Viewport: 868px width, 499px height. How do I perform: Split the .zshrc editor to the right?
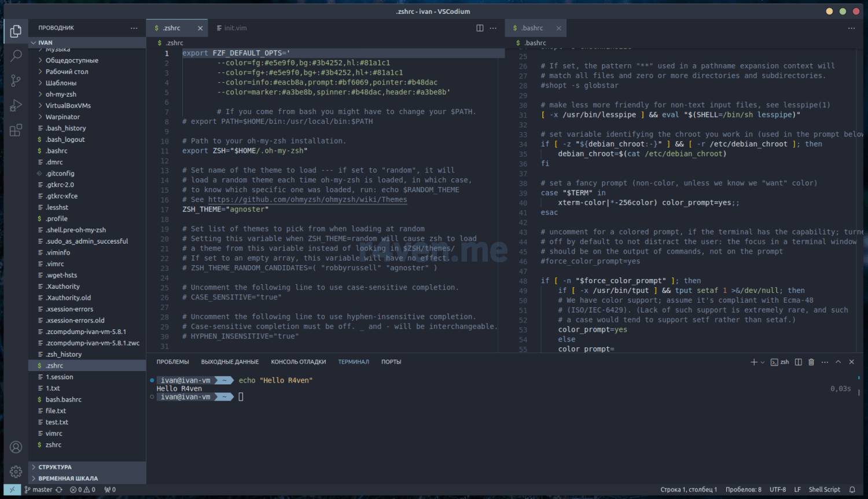click(x=480, y=28)
